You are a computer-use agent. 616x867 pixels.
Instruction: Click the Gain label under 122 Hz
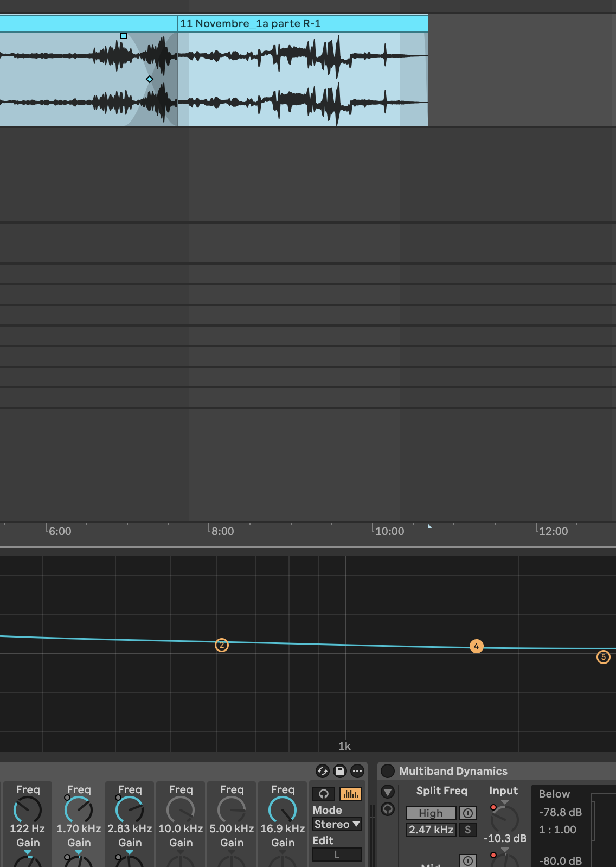coord(28,843)
